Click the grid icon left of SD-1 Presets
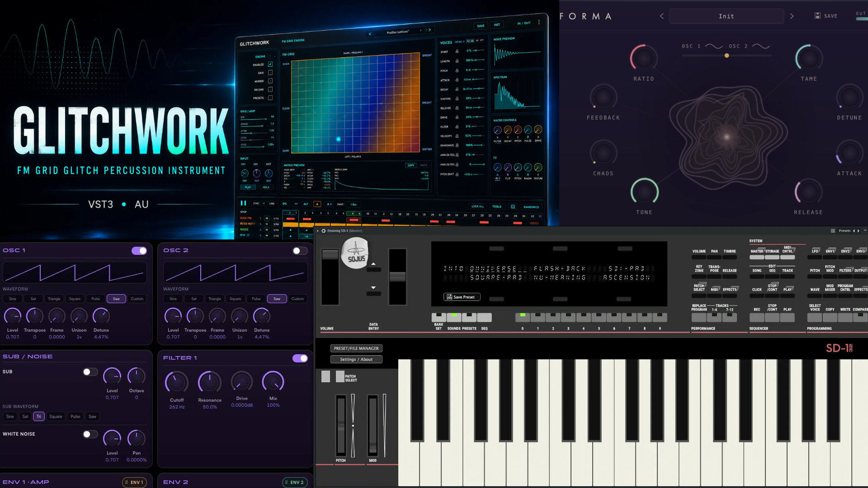The width and height of the screenshot is (868, 488). pos(833,231)
